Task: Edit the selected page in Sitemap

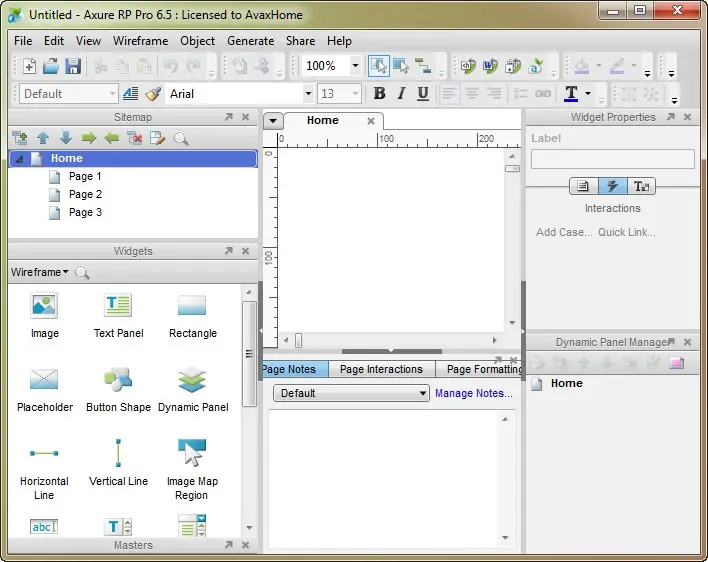Action: [x=158, y=138]
